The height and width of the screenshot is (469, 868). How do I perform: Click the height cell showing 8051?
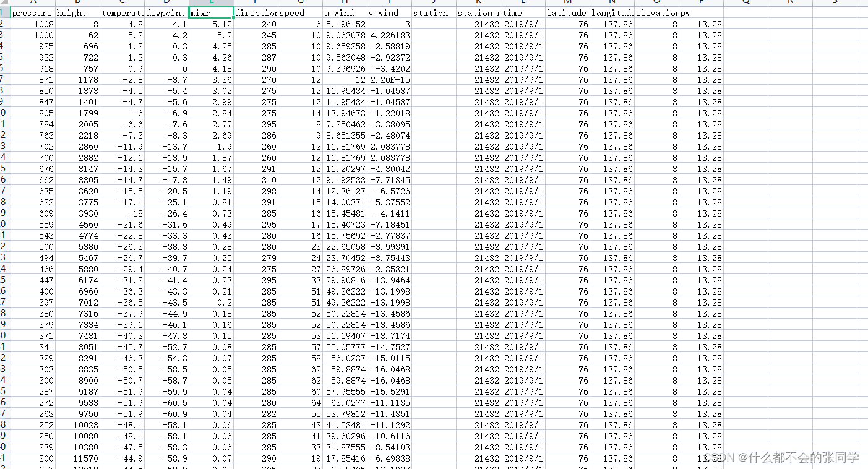(77, 347)
